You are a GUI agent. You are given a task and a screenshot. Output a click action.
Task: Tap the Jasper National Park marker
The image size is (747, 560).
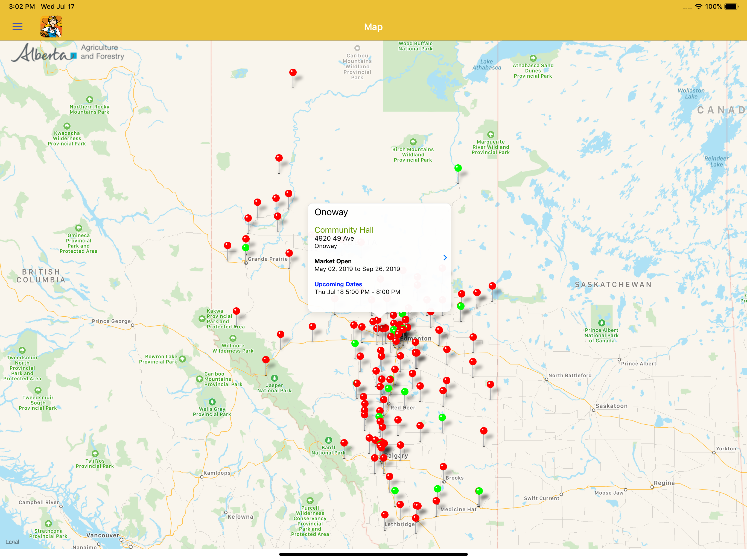tap(275, 378)
